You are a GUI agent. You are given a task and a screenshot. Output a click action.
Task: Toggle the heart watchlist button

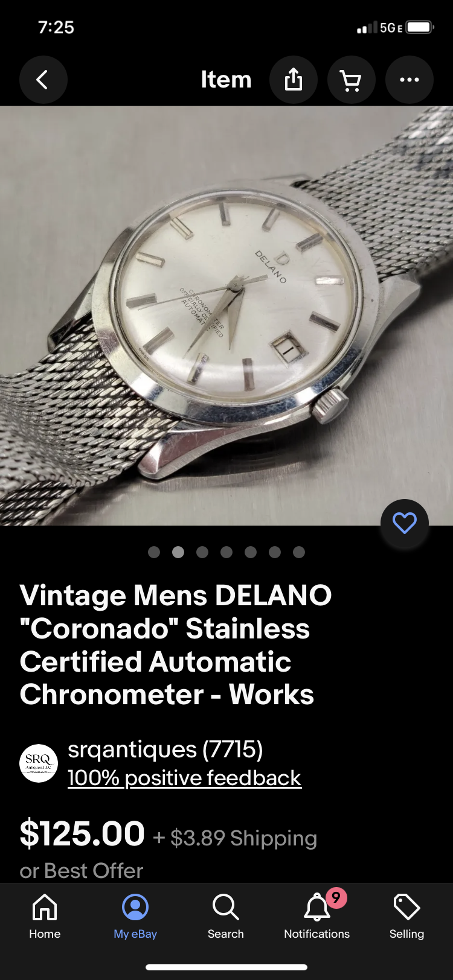click(x=404, y=523)
